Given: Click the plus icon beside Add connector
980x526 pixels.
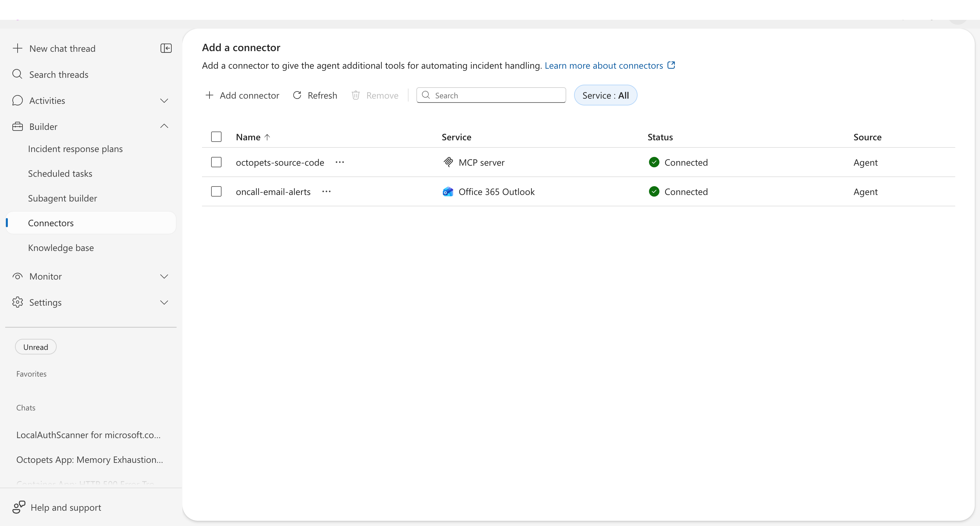Looking at the screenshot, I should point(209,95).
